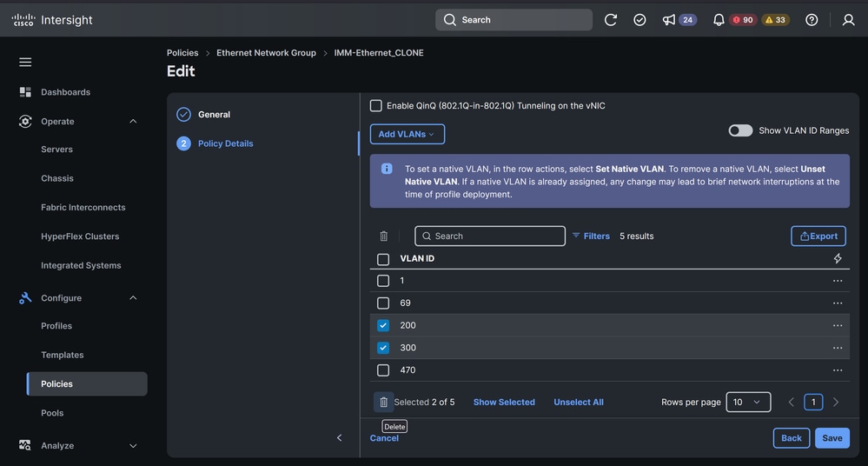Open HyperFlex Clusters in sidebar
The height and width of the screenshot is (466, 868).
pos(80,236)
